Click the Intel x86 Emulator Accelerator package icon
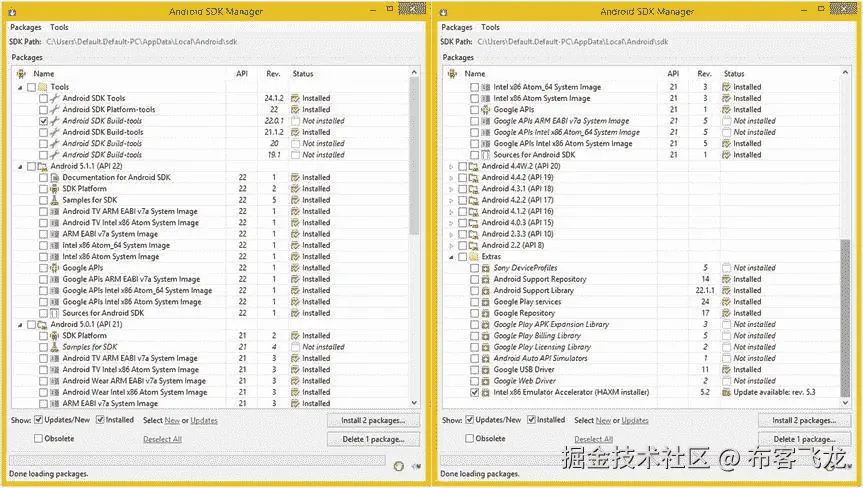This screenshot has width=863, height=488. pos(485,392)
